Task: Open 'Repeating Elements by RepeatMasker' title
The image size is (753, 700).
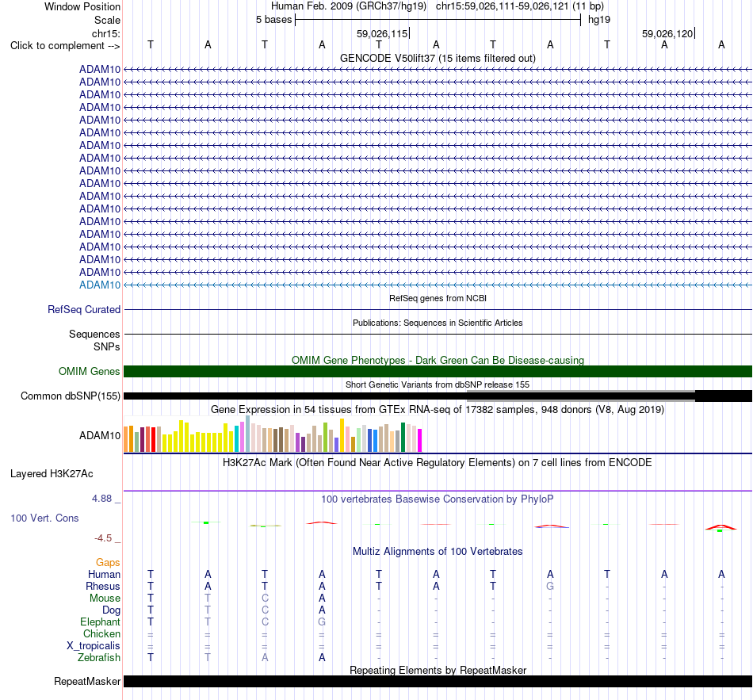Action: click(x=438, y=670)
